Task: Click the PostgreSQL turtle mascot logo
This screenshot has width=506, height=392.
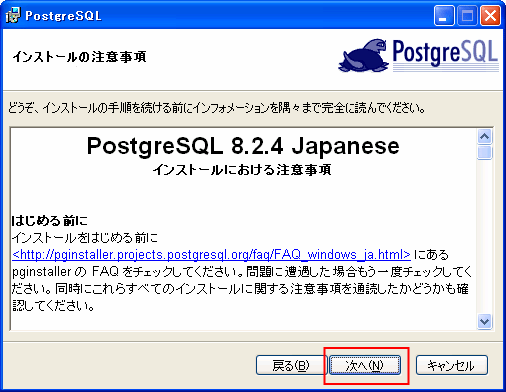Action: [364, 55]
